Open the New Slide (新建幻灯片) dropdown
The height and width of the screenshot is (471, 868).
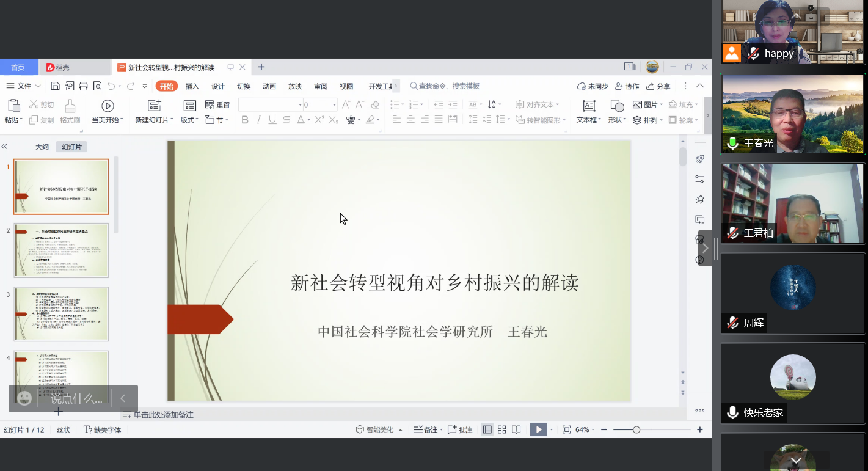155,120
